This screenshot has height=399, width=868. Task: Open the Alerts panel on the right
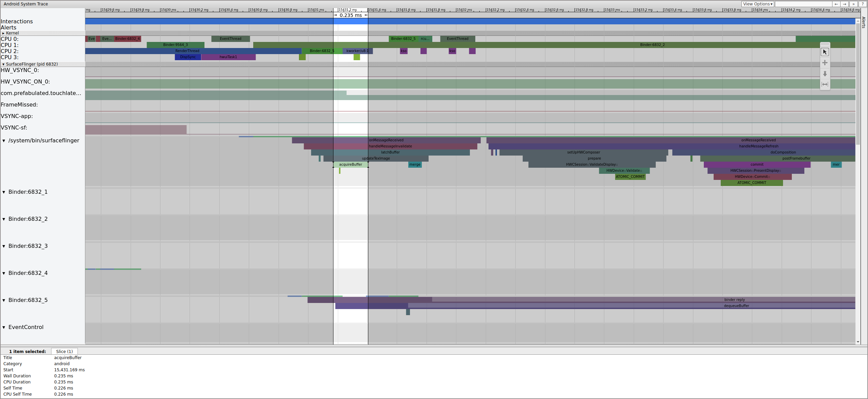(x=863, y=24)
